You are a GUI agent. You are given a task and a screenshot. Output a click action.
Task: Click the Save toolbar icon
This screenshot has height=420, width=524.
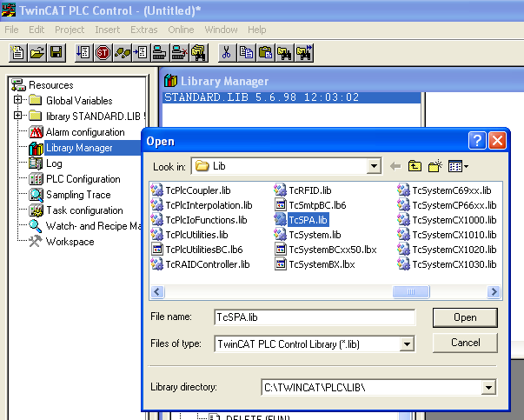[x=56, y=53]
